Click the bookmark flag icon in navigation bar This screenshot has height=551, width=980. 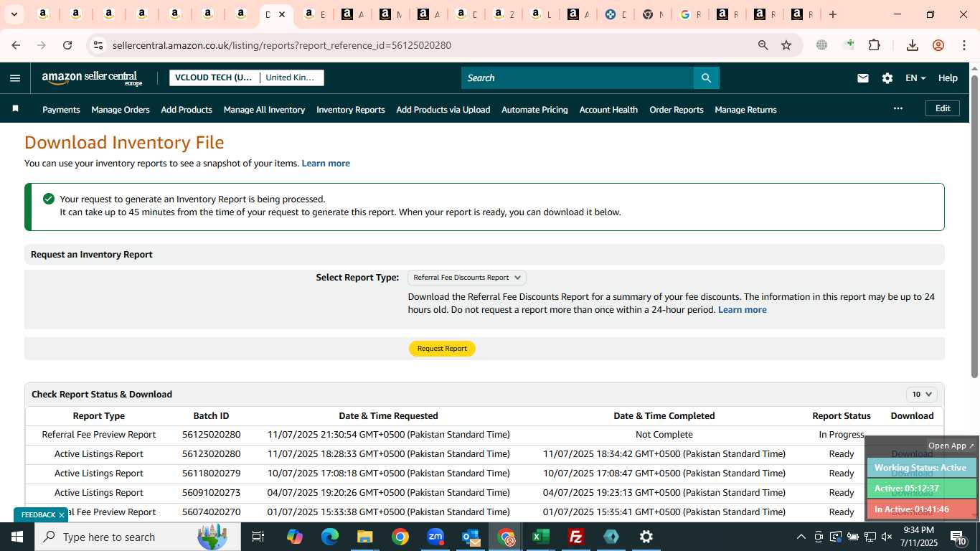(x=15, y=109)
